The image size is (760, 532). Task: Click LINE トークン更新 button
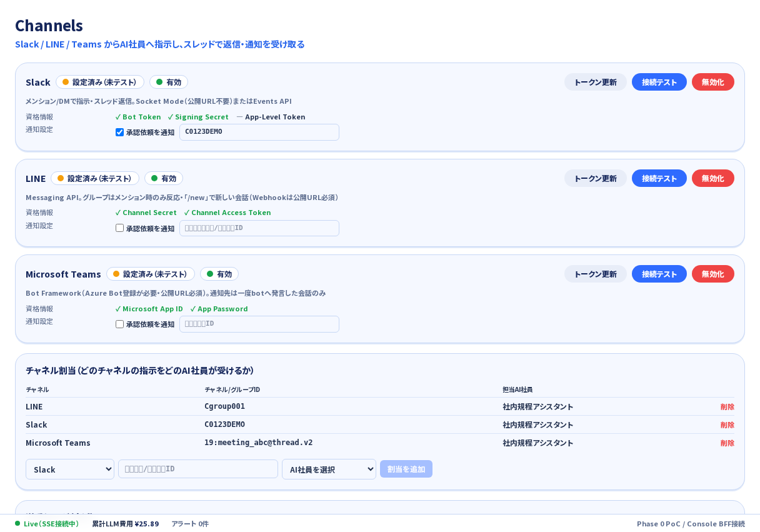pyautogui.click(x=595, y=178)
